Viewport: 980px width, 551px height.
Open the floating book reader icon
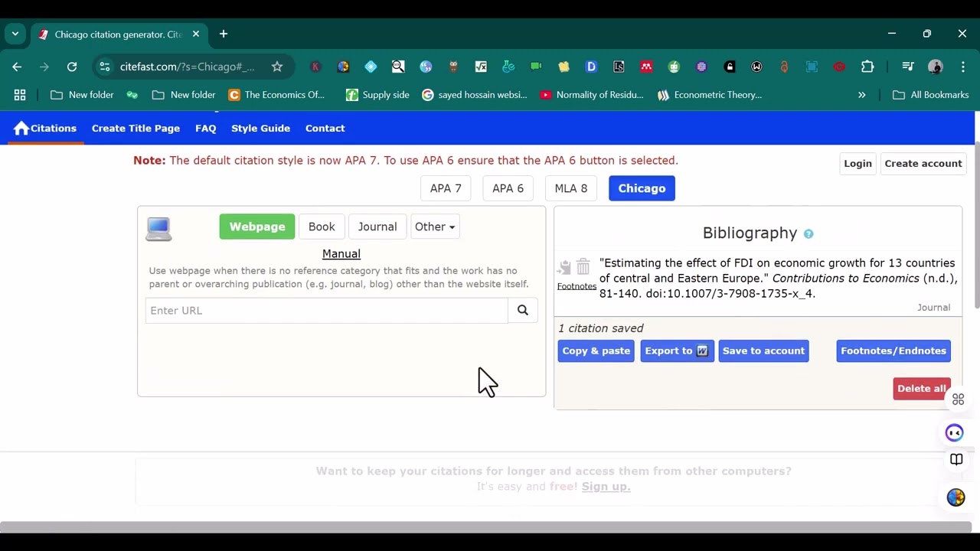point(956,459)
